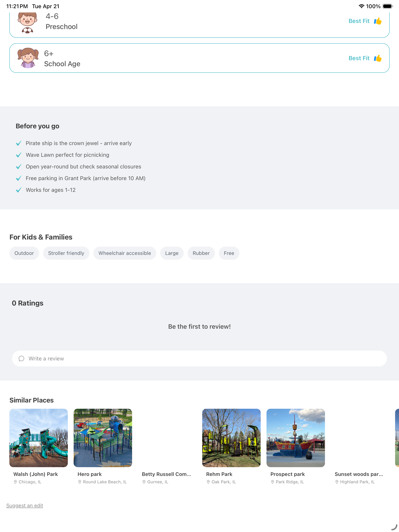Tap location pin icon beside Park Ridge, IL
This screenshot has height=532, width=399.
tap(272, 482)
